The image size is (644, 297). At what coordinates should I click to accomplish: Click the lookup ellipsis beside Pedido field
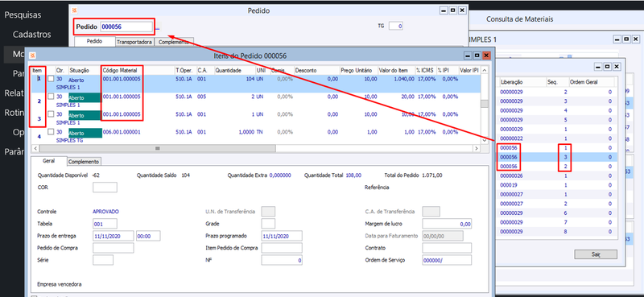(x=158, y=28)
